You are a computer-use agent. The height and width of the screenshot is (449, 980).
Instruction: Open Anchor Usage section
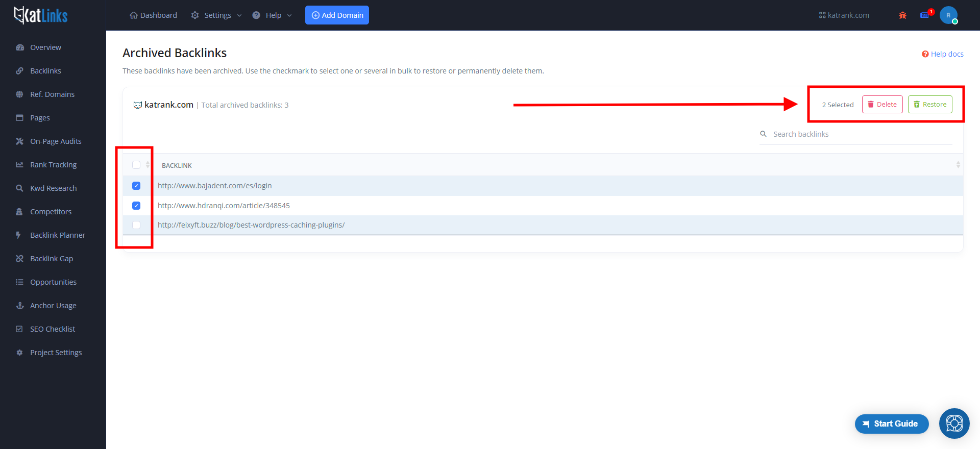pyautogui.click(x=53, y=306)
